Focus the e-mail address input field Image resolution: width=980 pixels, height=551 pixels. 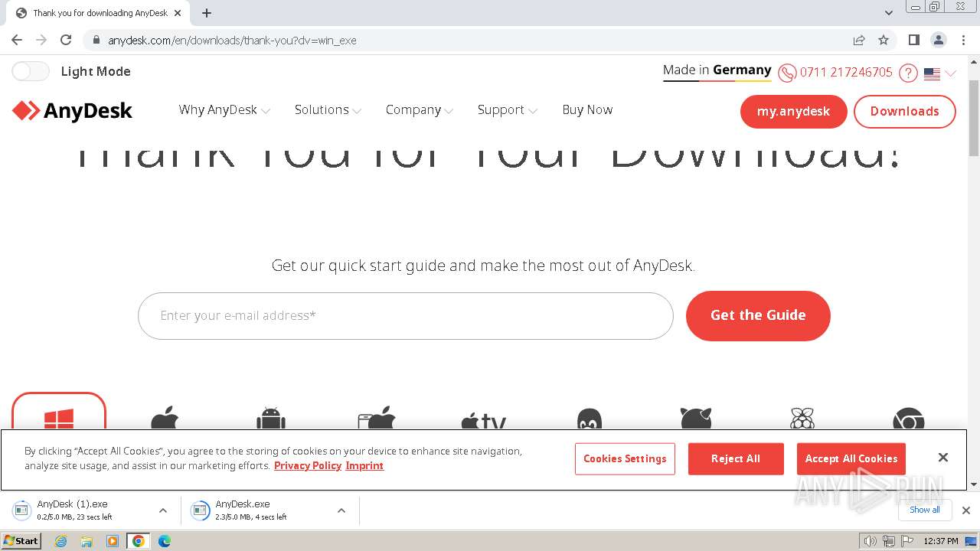tap(405, 315)
